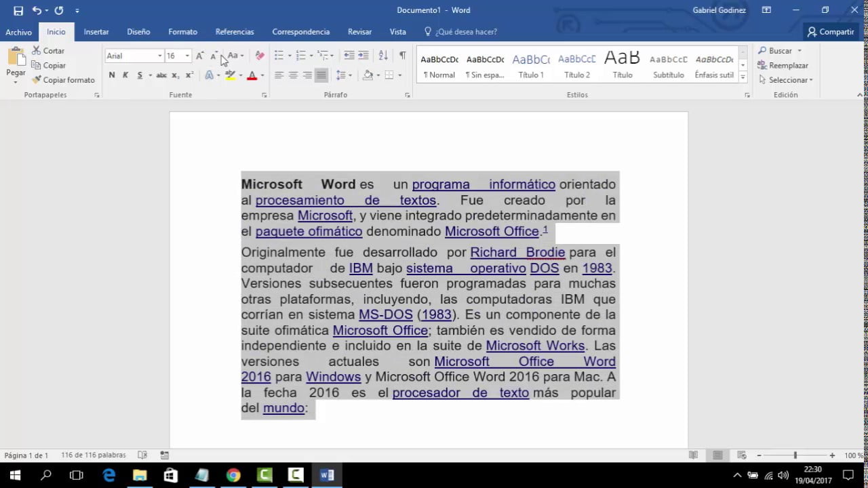Apply the Título 1 style
The height and width of the screenshot is (488, 868).
(531, 65)
